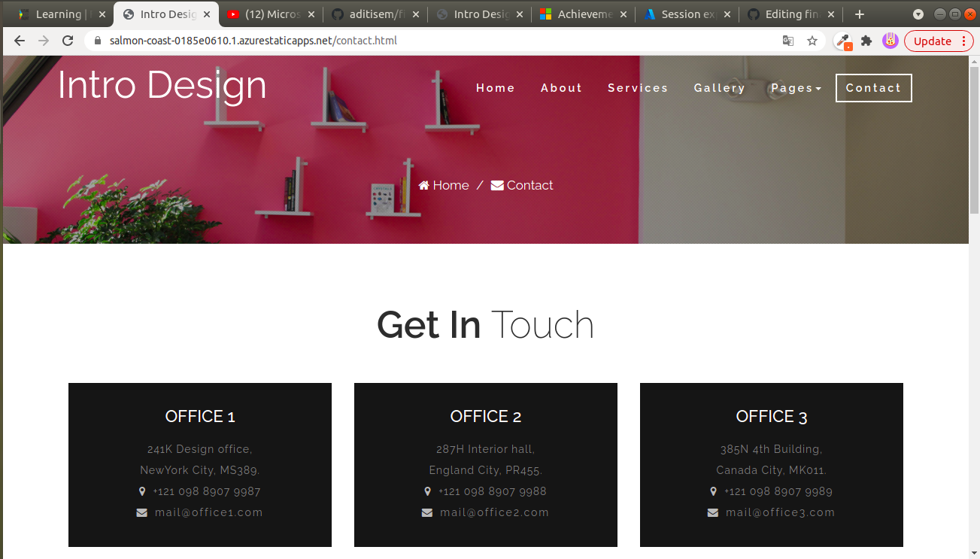Switch to the Editing GitHub tab
The image size is (980, 559).
(791, 14)
